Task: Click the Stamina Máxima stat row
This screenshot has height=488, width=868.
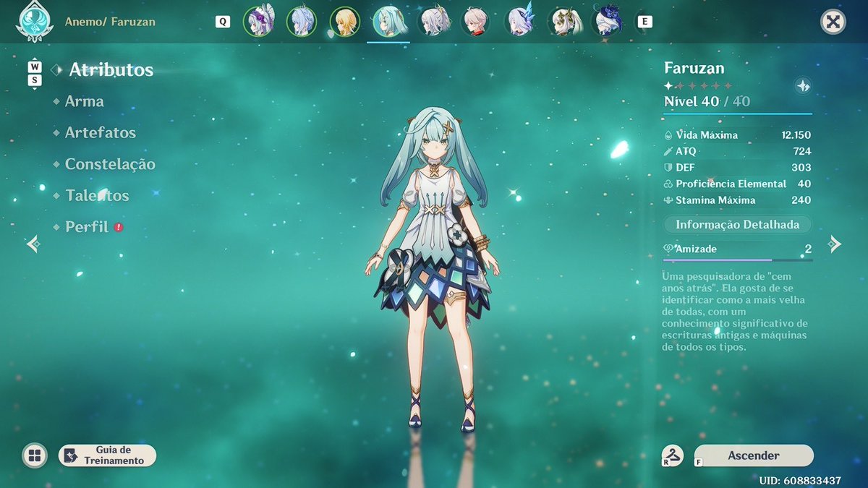Action: tap(738, 200)
